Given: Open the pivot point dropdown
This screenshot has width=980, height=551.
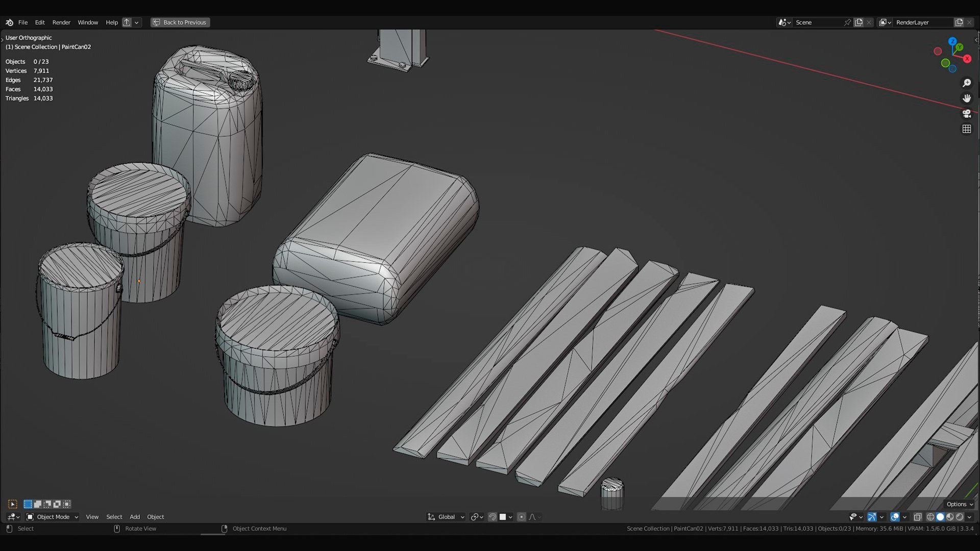Looking at the screenshot, I should (x=477, y=517).
